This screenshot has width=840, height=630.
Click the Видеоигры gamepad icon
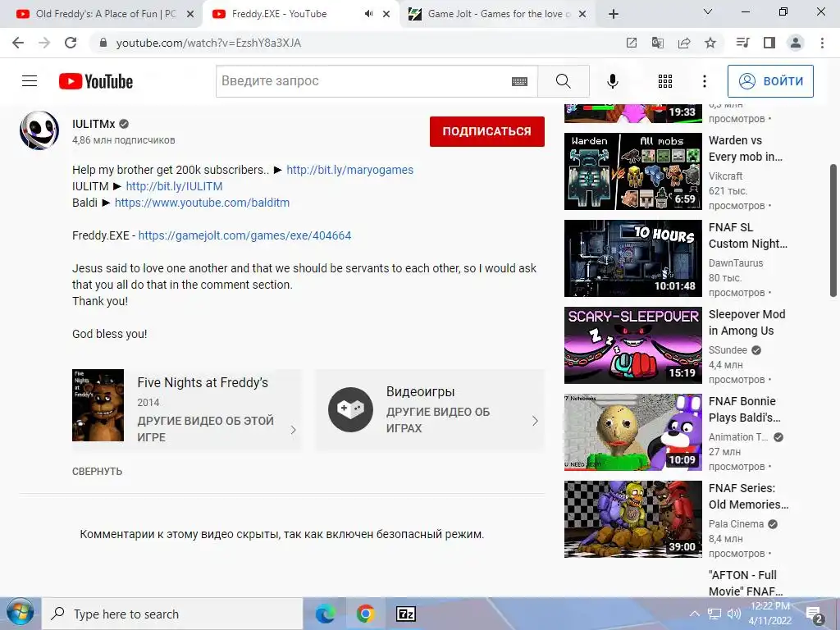350,410
